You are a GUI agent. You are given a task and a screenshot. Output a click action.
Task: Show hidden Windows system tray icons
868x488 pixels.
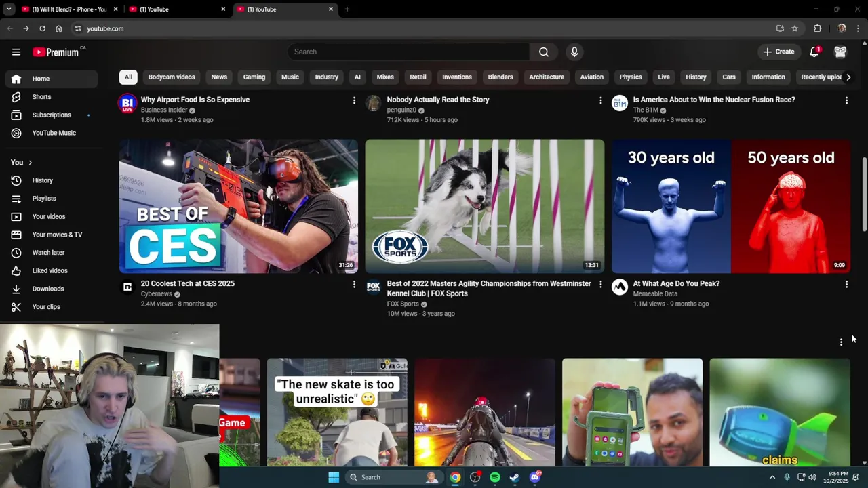tap(772, 477)
